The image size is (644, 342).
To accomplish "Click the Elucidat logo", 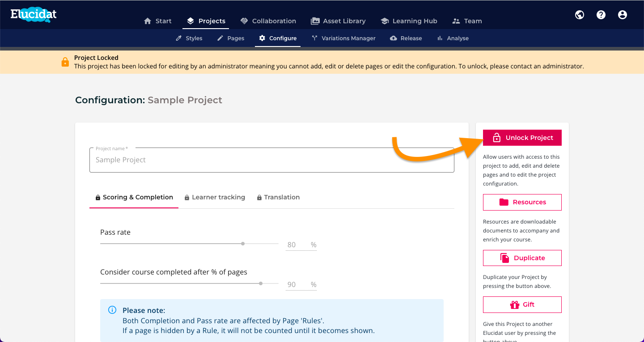I will click(34, 15).
